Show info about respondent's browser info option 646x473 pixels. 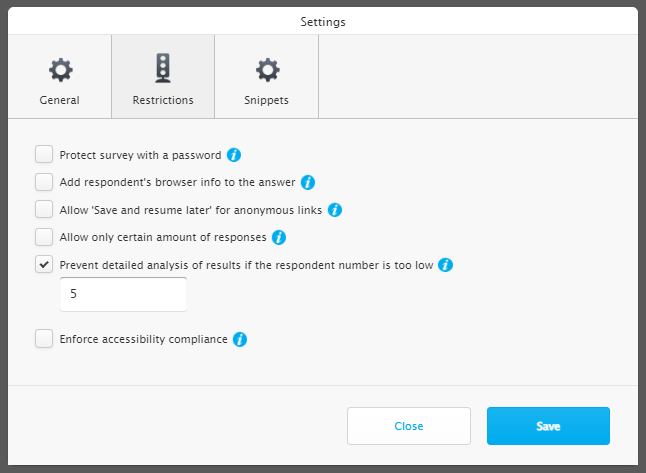tap(308, 182)
